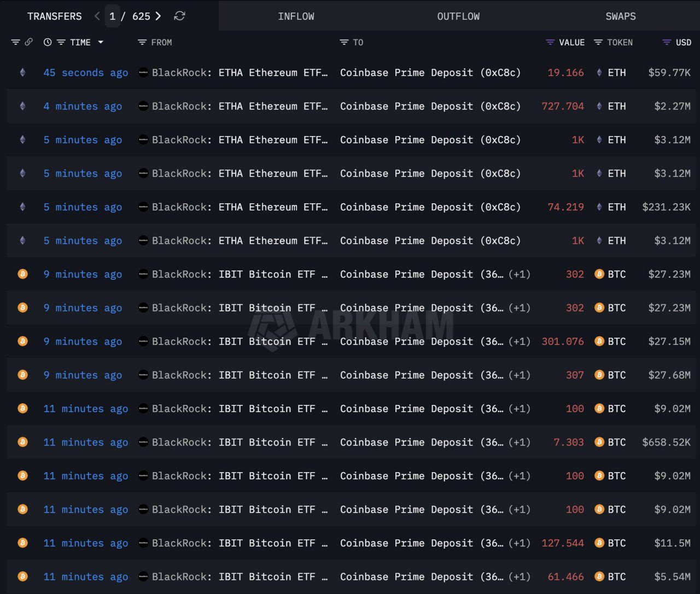Viewport: 700px width, 594px height.
Task: Switch to the INFLOW tab
Action: (296, 16)
